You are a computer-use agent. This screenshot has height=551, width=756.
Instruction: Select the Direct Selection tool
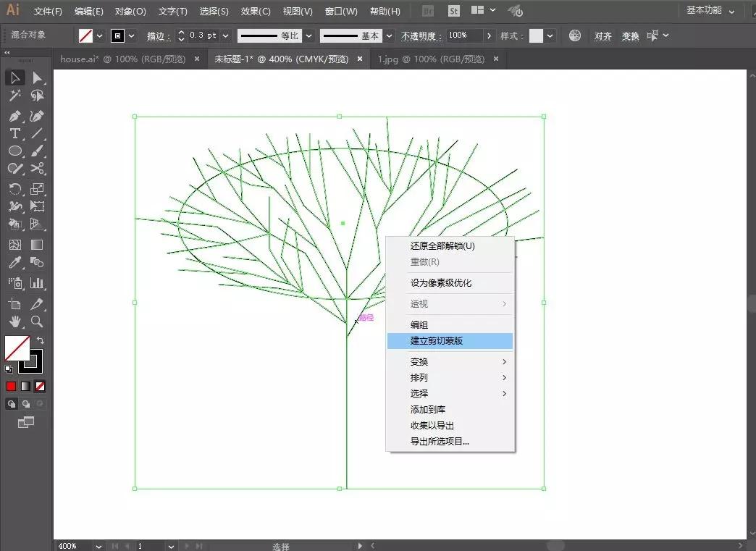click(37, 77)
